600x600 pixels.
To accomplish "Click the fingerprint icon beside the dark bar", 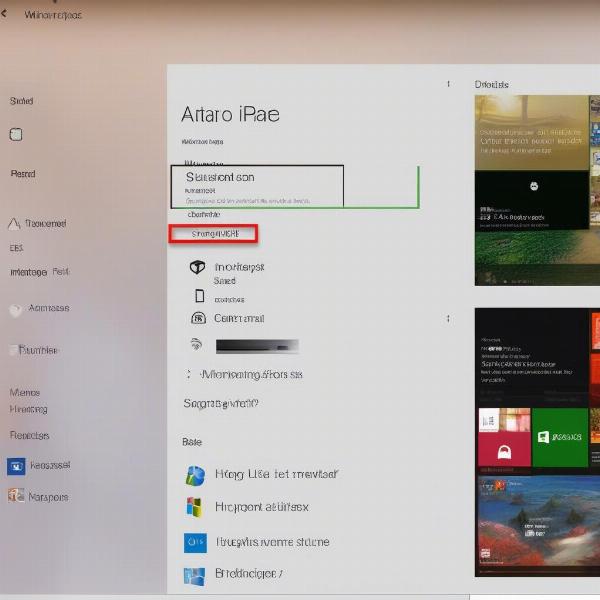I will point(196,344).
